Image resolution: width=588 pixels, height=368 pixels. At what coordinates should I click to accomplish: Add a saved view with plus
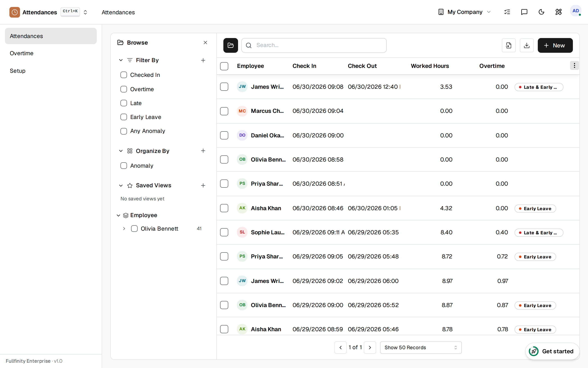(x=203, y=185)
